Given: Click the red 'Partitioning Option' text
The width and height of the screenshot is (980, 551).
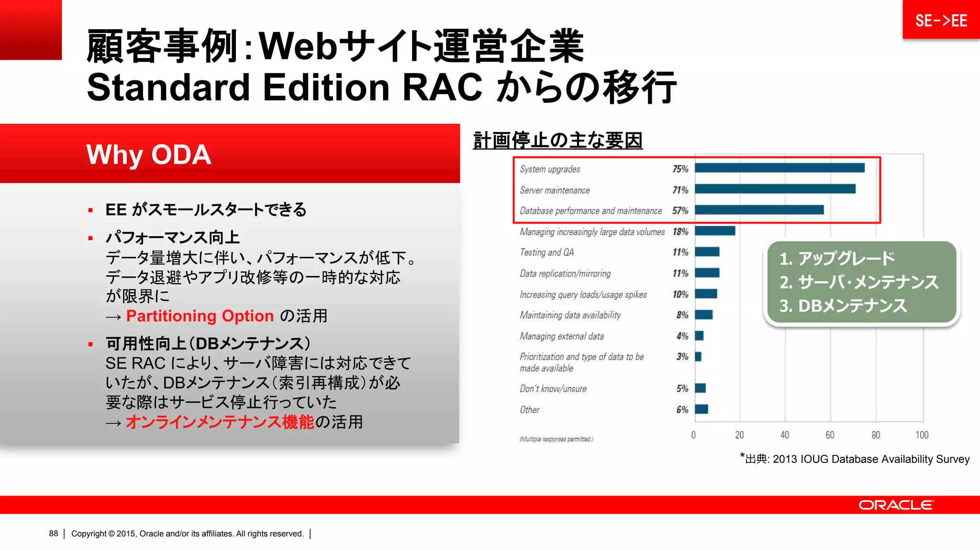Looking at the screenshot, I should coord(200,316).
